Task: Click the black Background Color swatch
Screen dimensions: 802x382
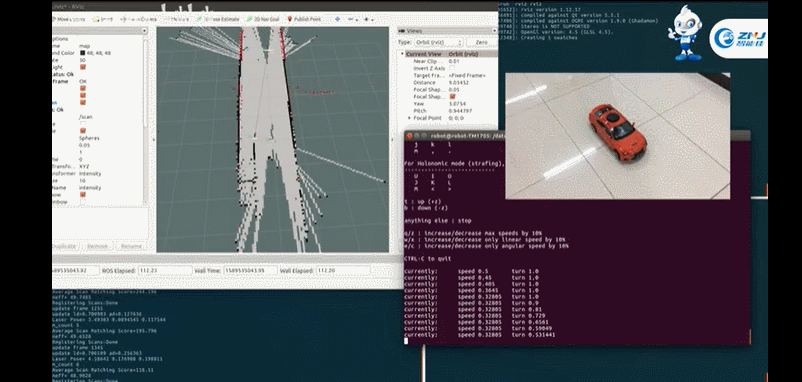Action: click(x=83, y=53)
